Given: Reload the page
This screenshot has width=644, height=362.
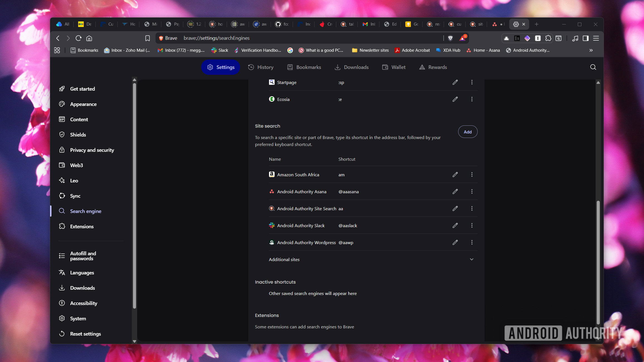Looking at the screenshot, I should tap(78, 38).
